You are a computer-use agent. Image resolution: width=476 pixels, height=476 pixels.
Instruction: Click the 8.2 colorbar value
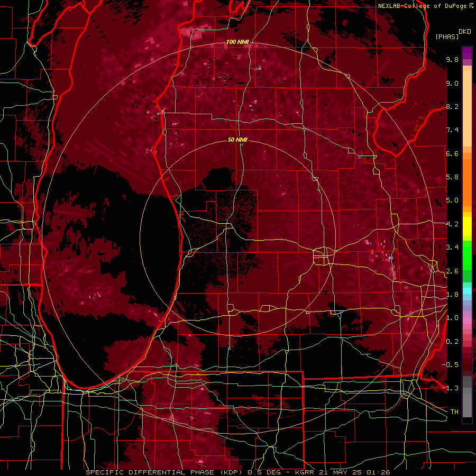click(x=452, y=106)
